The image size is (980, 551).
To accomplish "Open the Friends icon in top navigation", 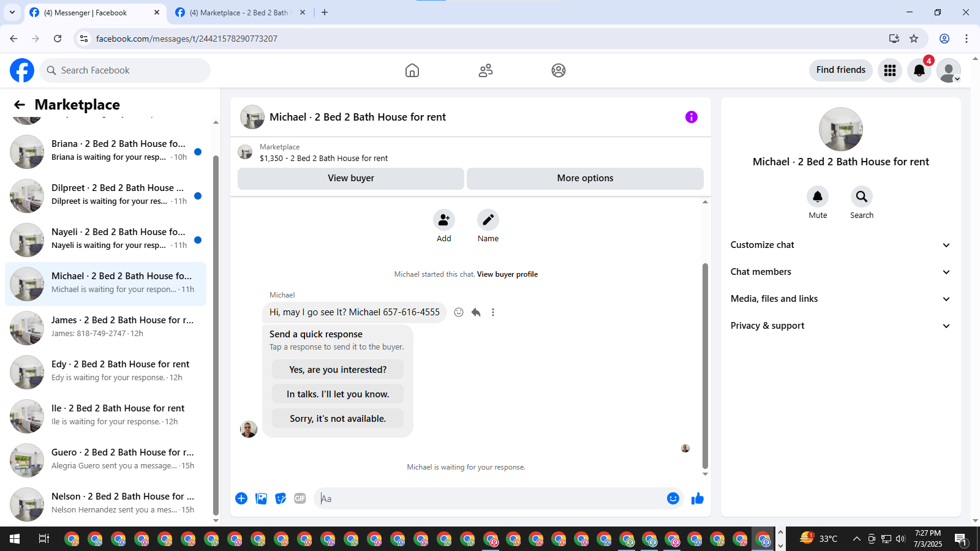I will [x=486, y=70].
